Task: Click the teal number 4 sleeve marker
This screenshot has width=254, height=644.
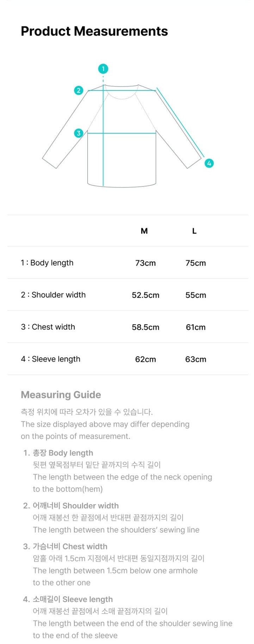Action: (209, 163)
